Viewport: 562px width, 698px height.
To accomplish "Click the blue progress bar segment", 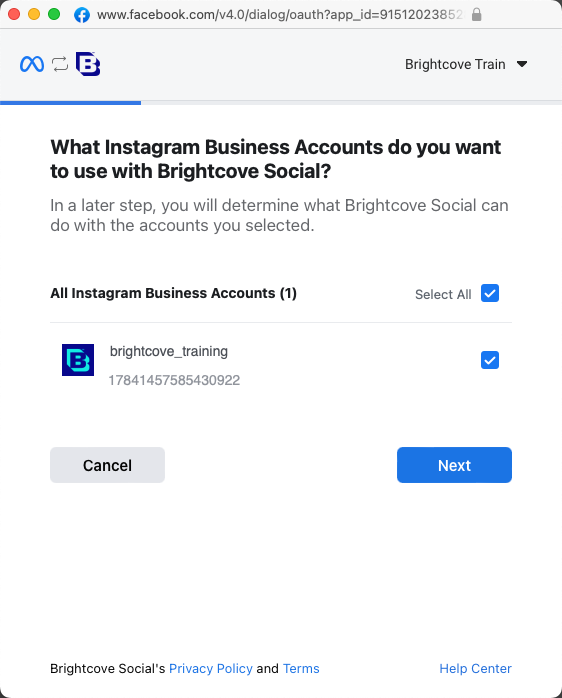I will click(x=70, y=103).
